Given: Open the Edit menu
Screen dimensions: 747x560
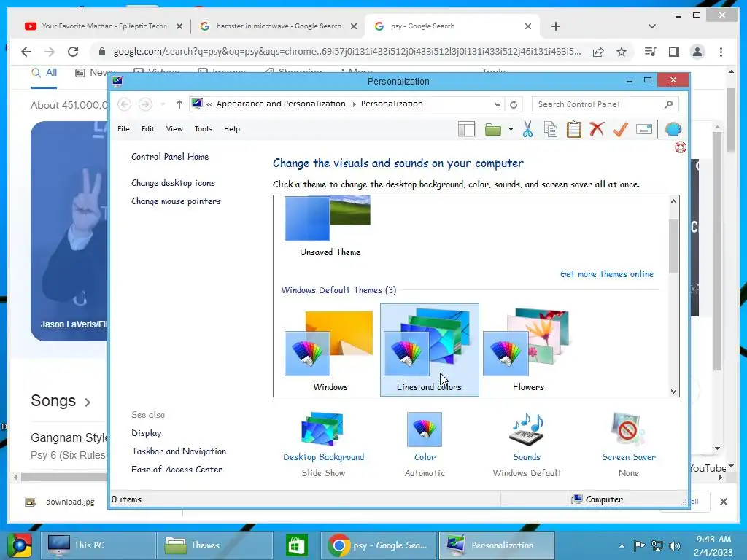Looking at the screenshot, I should point(147,128).
